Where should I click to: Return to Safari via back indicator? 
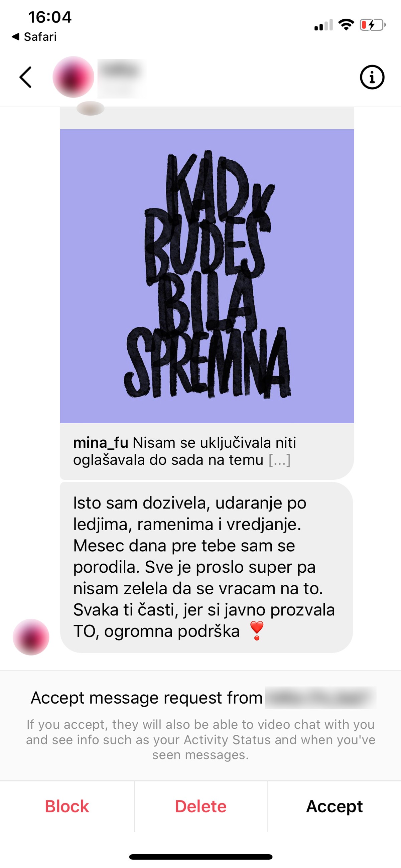(34, 36)
